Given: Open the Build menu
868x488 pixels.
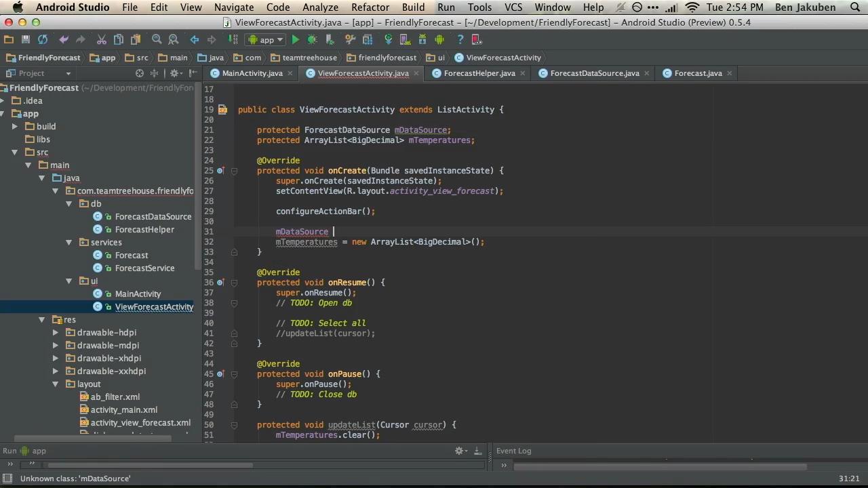Looking at the screenshot, I should pos(413,7).
